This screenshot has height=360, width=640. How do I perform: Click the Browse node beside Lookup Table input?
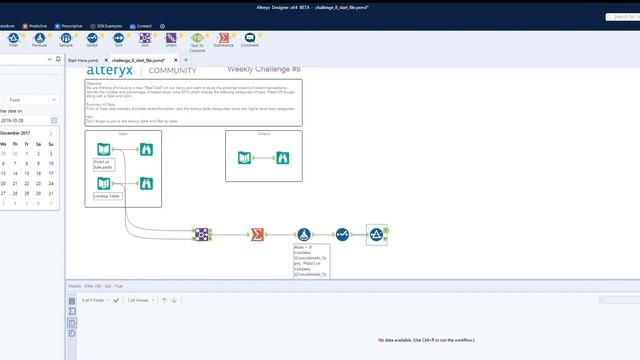click(147, 183)
